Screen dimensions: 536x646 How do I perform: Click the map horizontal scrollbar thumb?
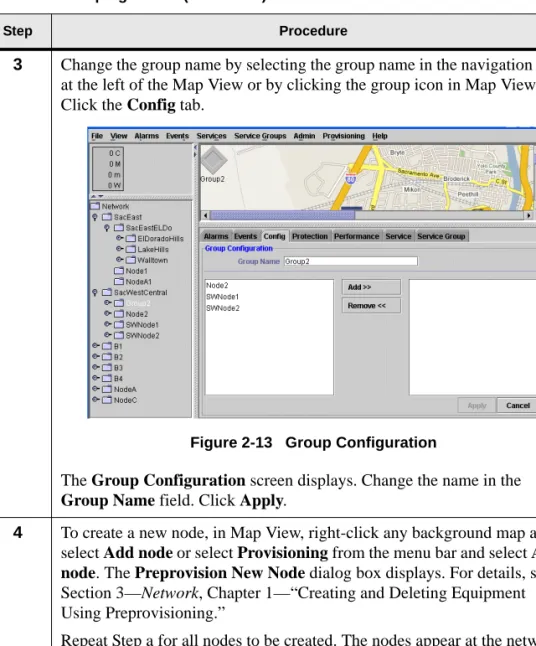(283, 215)
